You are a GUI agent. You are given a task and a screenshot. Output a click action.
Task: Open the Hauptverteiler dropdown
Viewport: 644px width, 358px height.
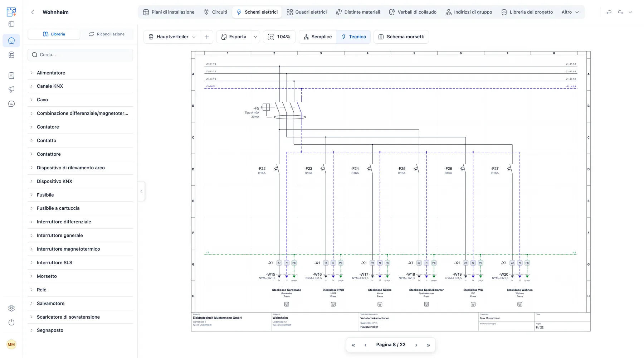pyautogui.click(x=172, y=37)
